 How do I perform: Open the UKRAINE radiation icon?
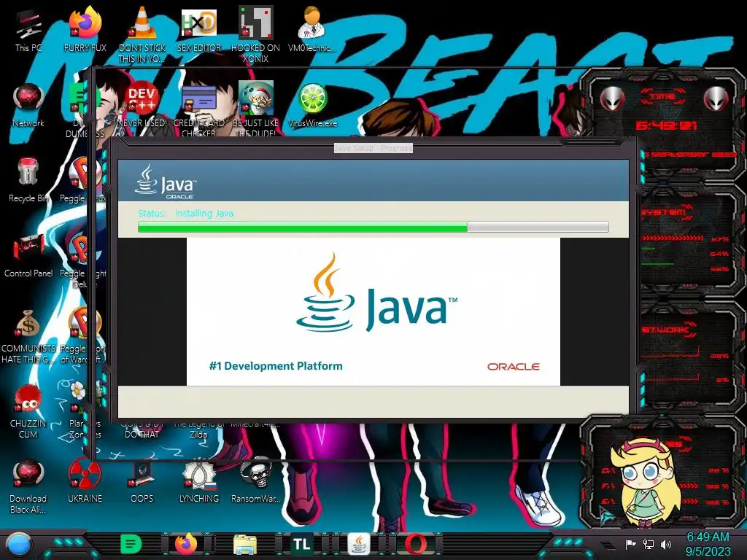point(85,481)
